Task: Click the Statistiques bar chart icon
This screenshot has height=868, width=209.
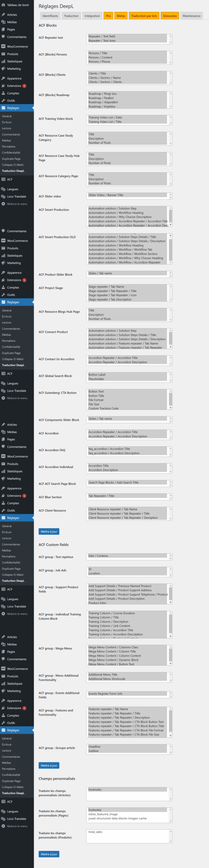Action: coord(3,61)
